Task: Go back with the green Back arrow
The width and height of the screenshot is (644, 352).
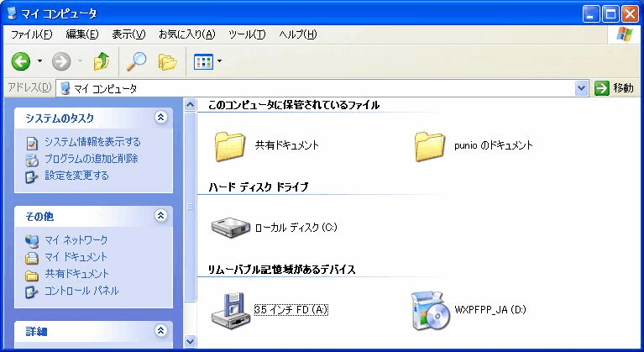Action: click(x=20, y=61)
